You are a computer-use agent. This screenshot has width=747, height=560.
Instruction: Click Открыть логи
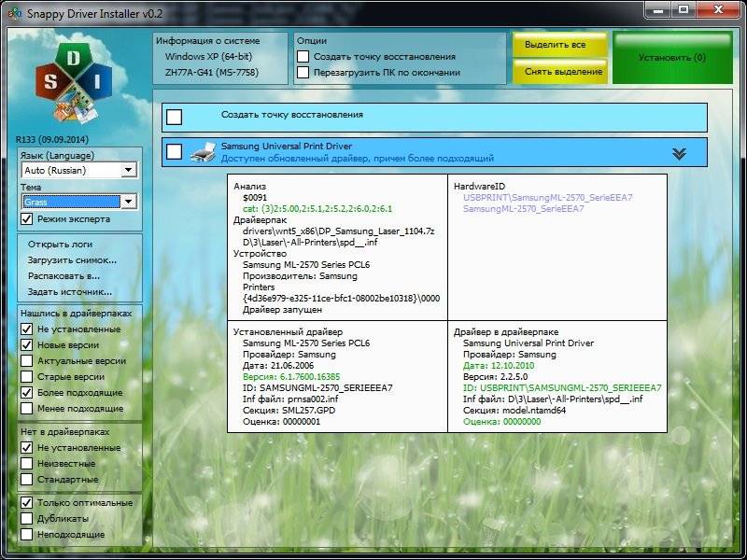click(60, 245)
